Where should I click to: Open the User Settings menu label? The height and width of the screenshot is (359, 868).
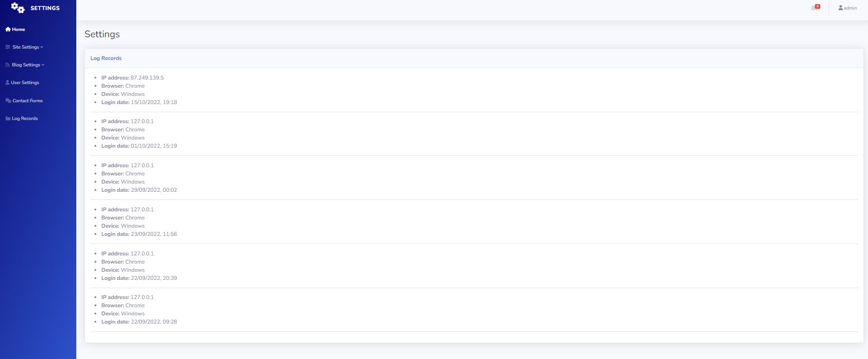(x=25, y=83)
